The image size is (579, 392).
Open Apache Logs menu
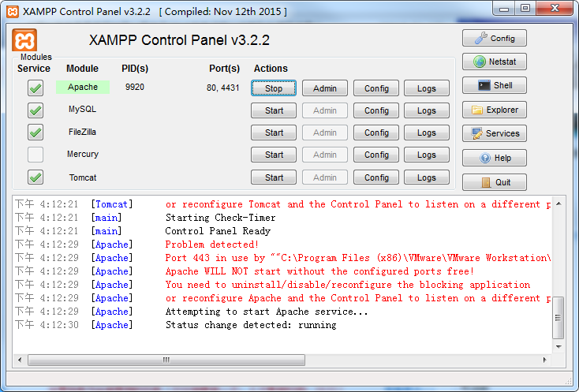pos(427,88)
